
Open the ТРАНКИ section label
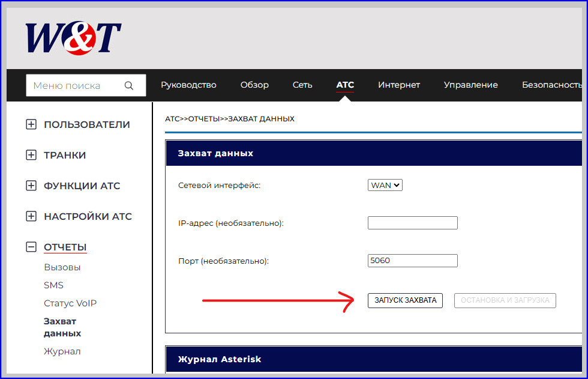point(65,156)
